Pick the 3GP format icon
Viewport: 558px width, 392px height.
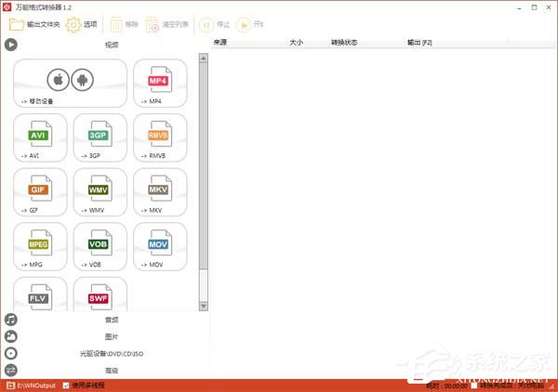[x=100, y=137]
